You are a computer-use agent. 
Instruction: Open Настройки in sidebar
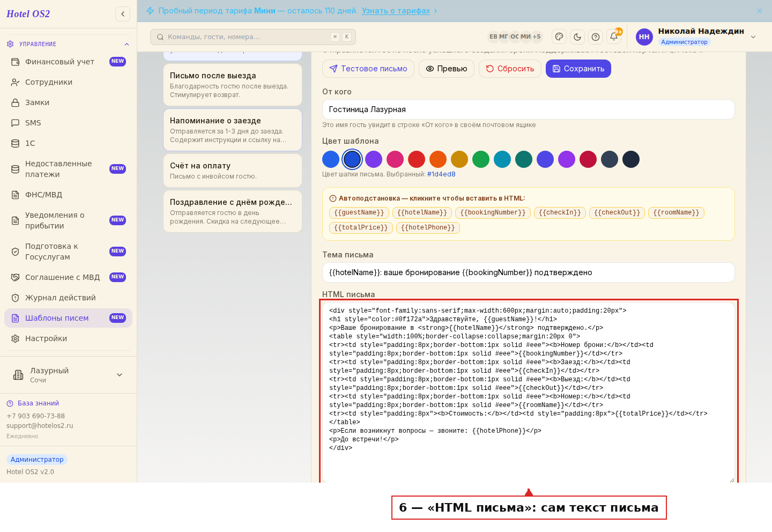pyautogui.click(x=68, y=338)
